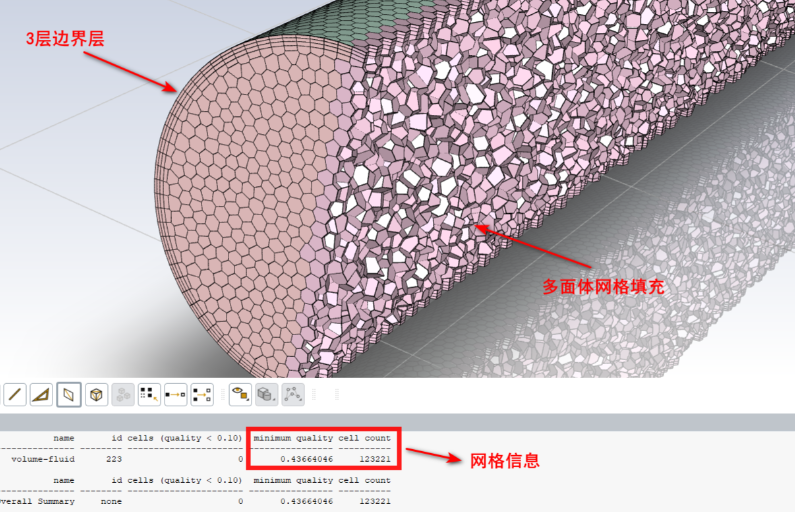The height and width of the screenshot is (512, 795).
Task: Click the greyed-out multi-object cubes icon
Action: 124,395
